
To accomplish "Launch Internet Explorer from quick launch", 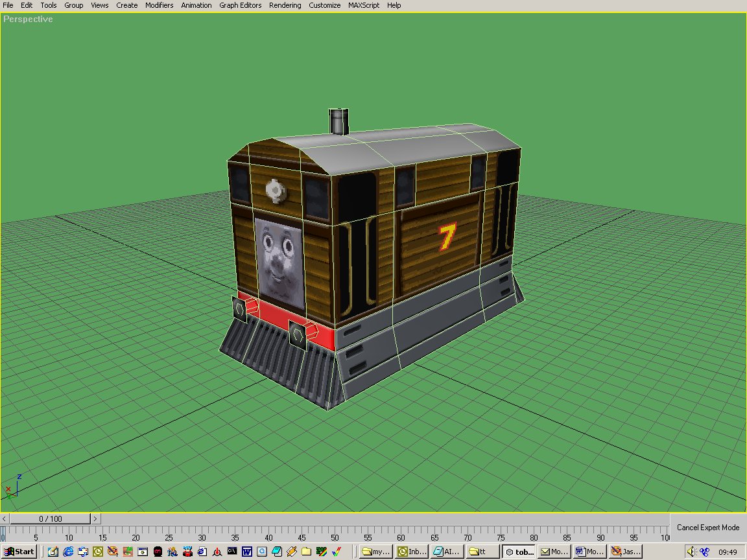I will tap(69, 552).
